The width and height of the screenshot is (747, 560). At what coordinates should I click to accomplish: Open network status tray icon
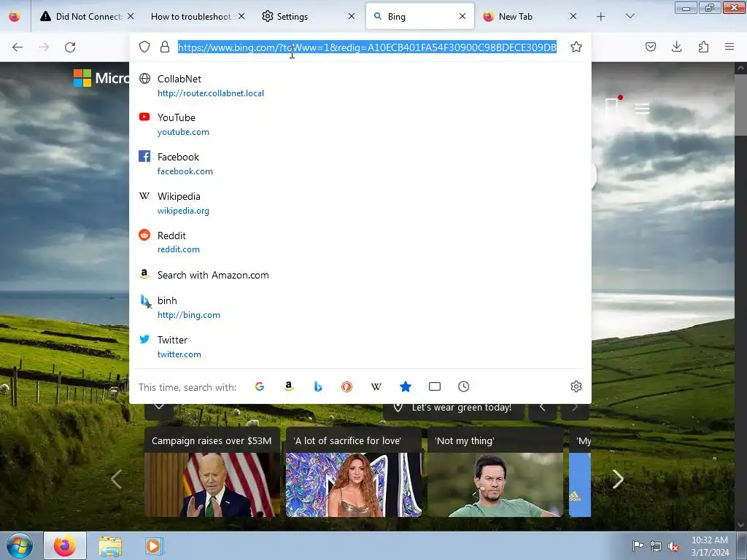(656, 546)
